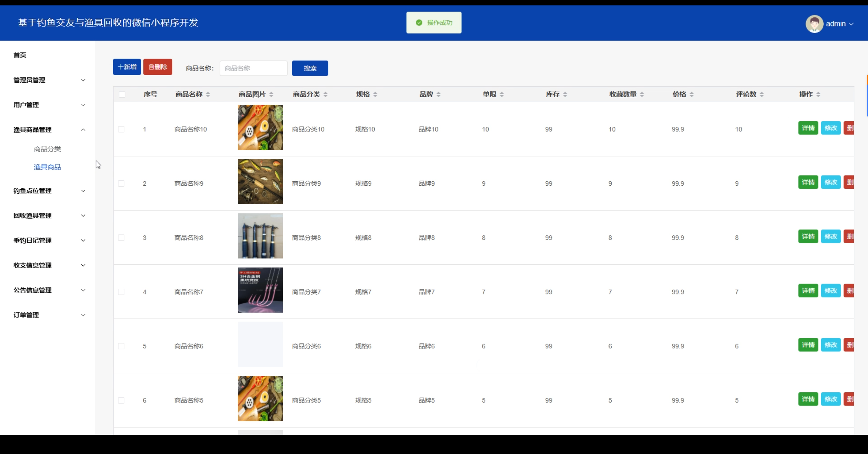Click the sort arrows next to 价格 column

691,95
